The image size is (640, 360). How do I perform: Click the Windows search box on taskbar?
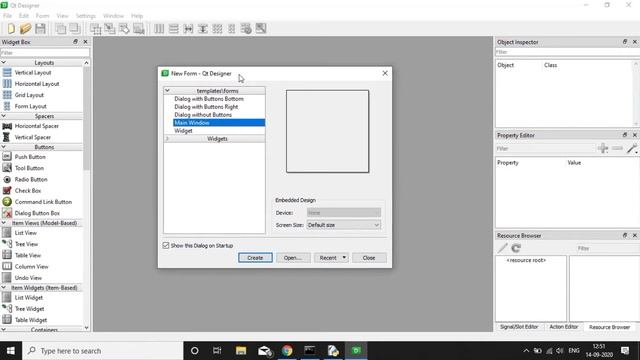pyautogui.click(x=103, y=351)
